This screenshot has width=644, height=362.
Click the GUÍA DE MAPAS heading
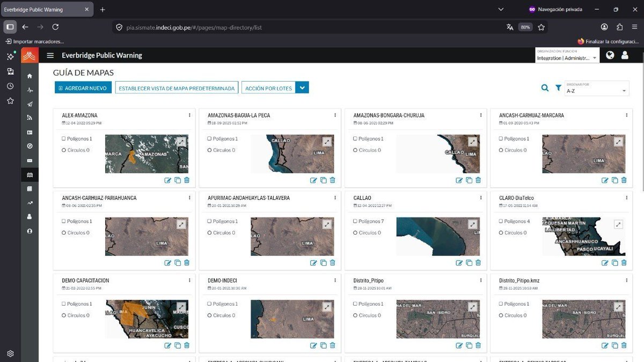click(83, 73)
